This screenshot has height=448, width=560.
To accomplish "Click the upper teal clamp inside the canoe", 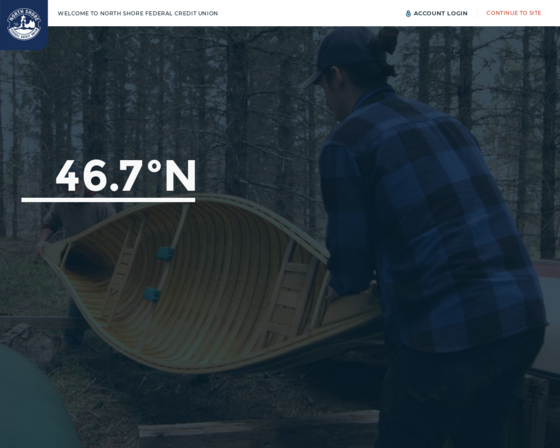I will pyautogui.click(x=165, y=254).
